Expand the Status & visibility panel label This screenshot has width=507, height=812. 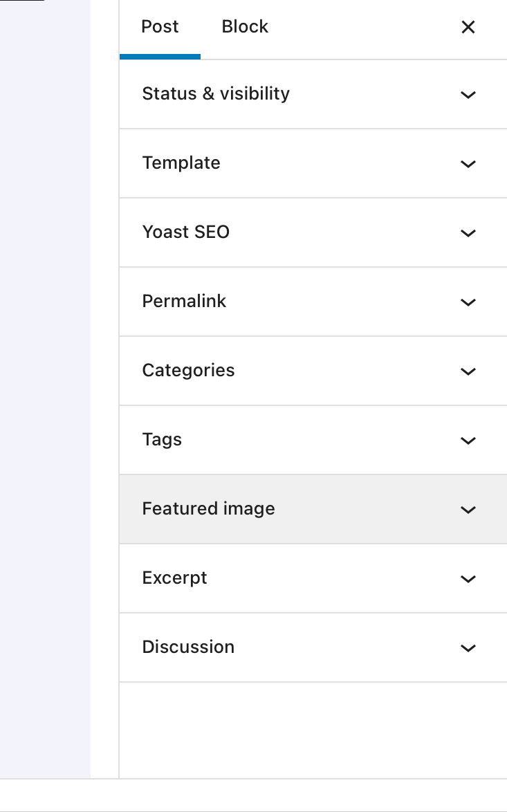(x=216, y=94)
